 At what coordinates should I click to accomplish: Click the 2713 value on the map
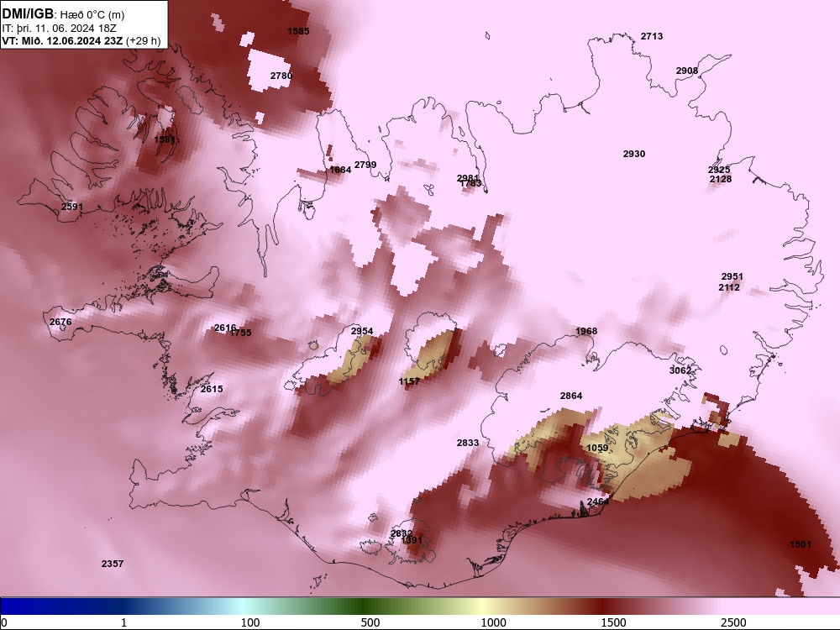[x=652, y=36]
